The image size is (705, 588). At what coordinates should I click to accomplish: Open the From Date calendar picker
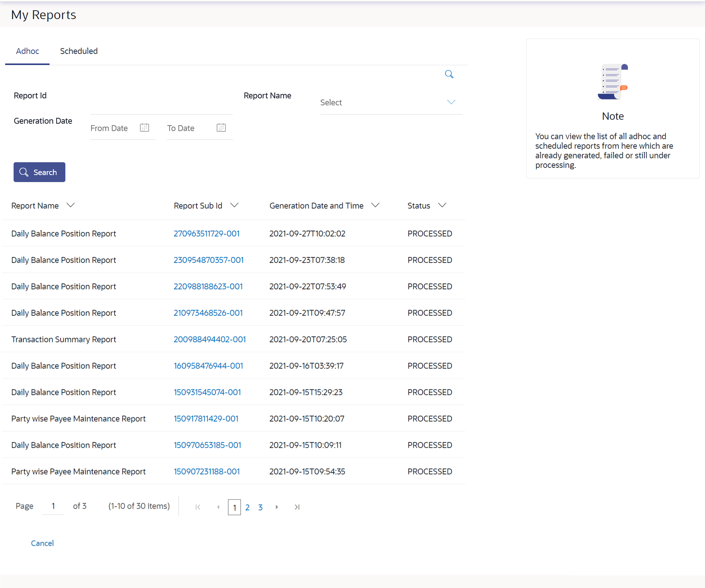(x=144, y=128)
